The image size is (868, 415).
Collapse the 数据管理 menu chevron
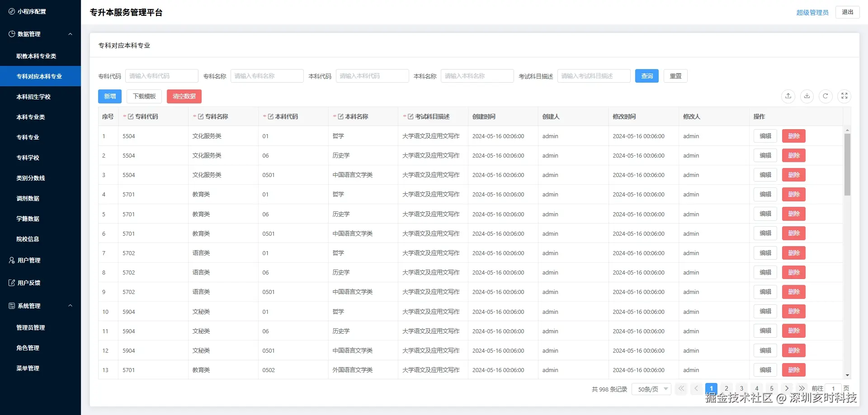tap(70, 34)
